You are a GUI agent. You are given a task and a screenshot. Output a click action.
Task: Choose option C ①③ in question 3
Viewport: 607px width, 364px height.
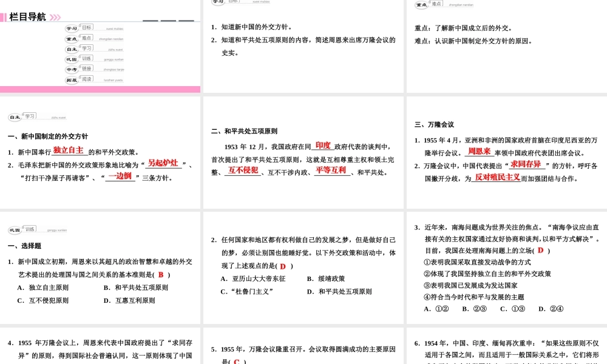tap(512, 309)
